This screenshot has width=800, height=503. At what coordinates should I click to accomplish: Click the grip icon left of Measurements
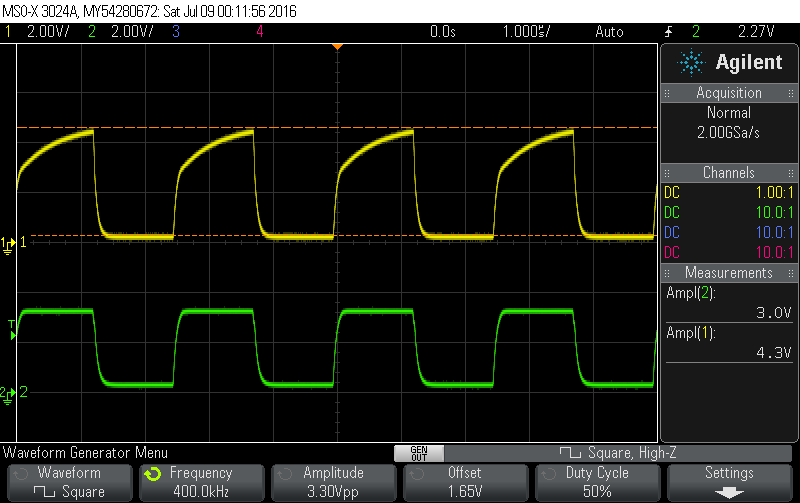(667, 273)
